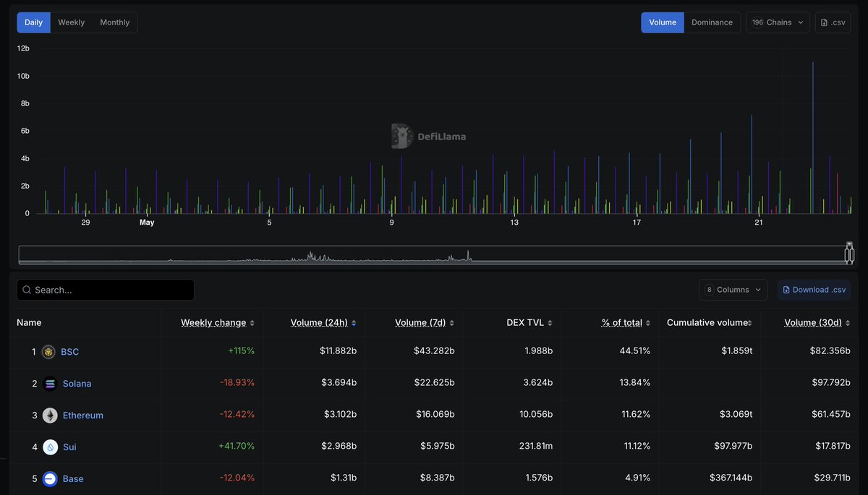This screenshot has height=495, width=868.
Task: Click the Weekly change column header
Action: click(213, 323)
